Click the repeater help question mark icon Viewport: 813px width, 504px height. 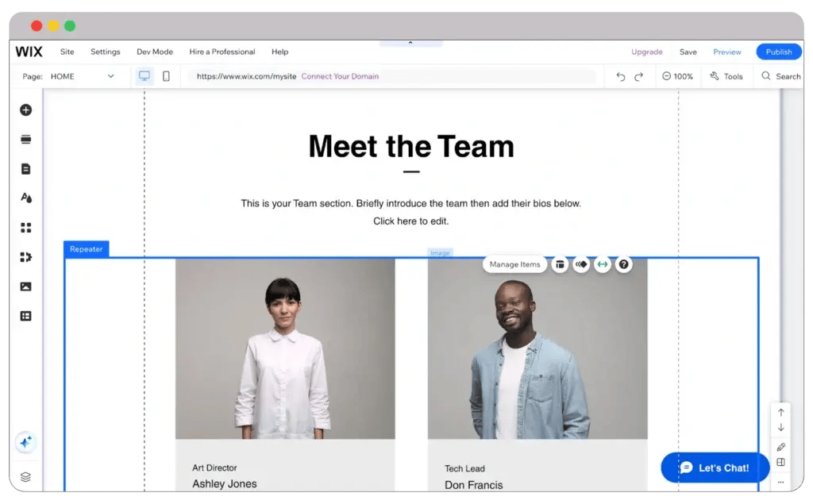pyautogui.click(x=624, y=264)
